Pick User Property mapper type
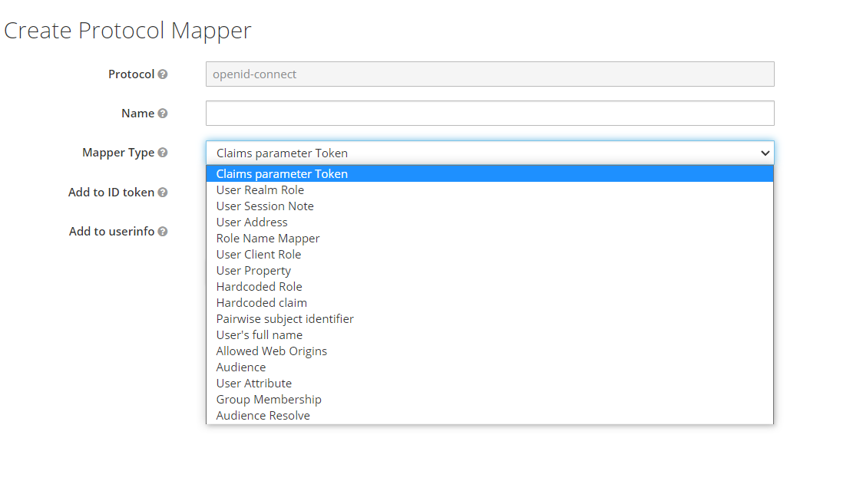Screen dimensions: 853x504 [490, 270]
